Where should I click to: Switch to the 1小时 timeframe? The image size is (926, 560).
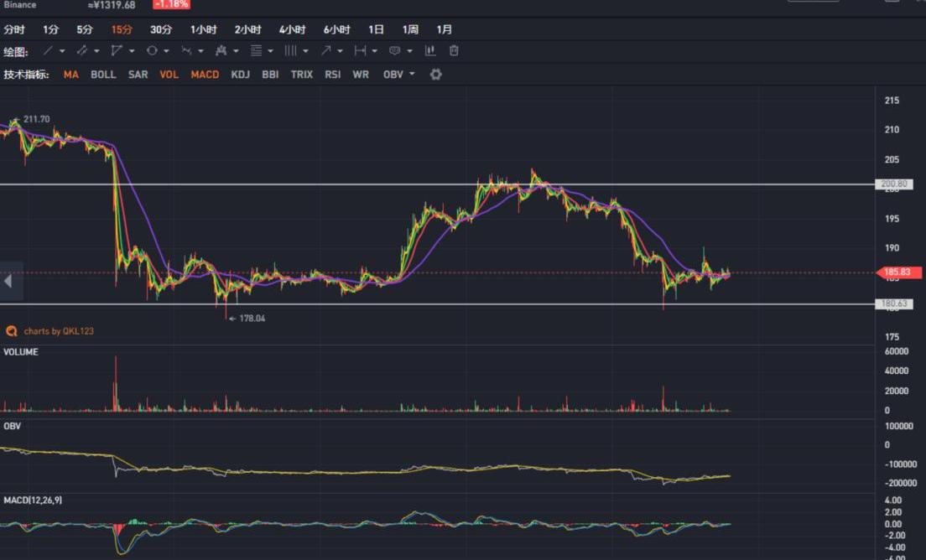point(203,29)
